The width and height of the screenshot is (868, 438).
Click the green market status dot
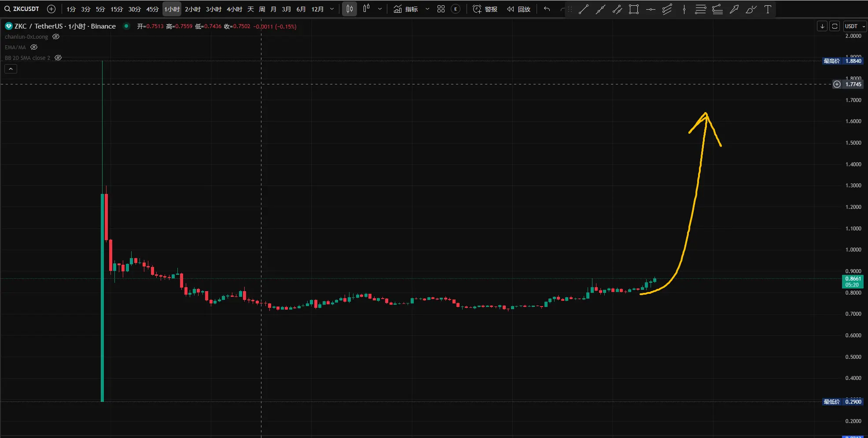tap(126, 26)
